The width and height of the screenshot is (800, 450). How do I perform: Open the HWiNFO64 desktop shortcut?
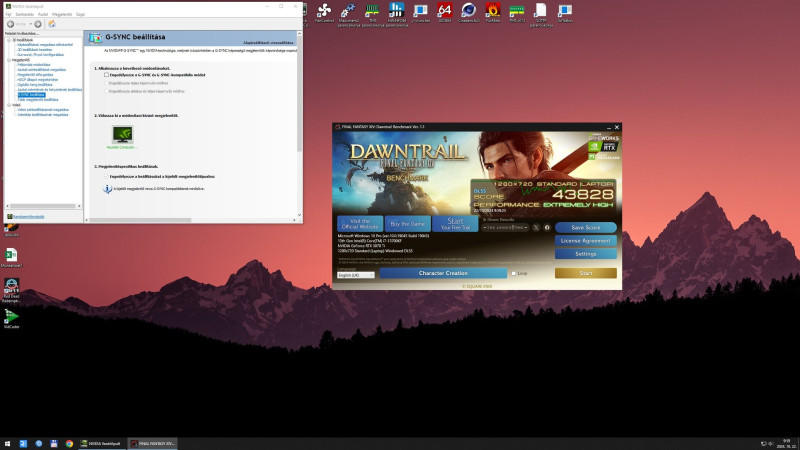click(x=396, y=14)
